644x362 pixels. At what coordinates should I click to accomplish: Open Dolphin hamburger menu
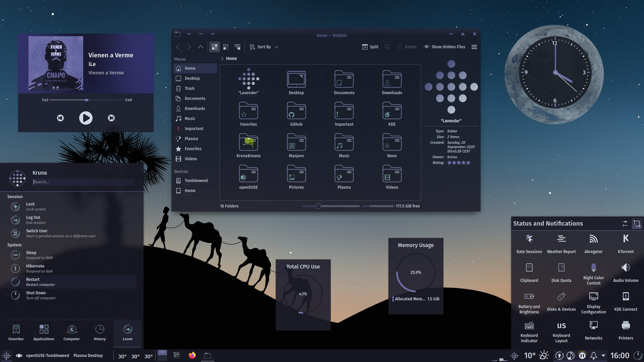474,47
